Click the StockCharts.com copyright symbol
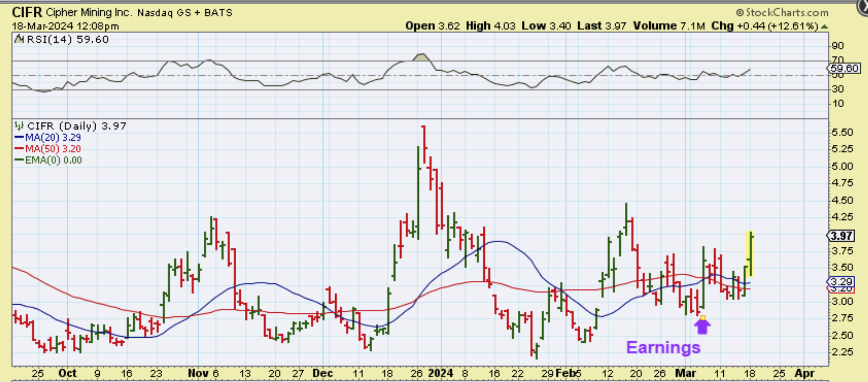Image resolution: width=868 pixels, height=382 pixels. coord(740,13)
